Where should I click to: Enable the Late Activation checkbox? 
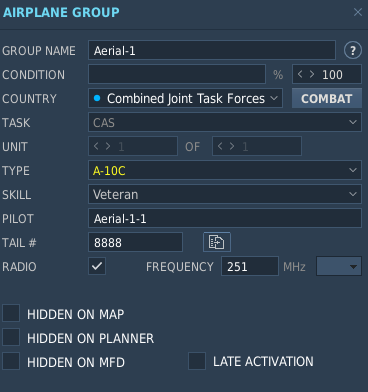197,361
